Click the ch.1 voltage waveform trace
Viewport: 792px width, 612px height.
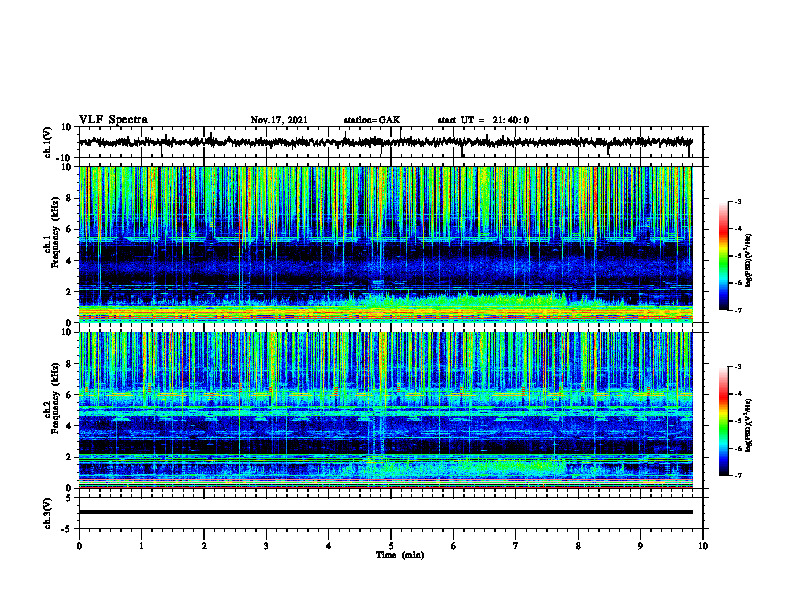pos(385,142)
